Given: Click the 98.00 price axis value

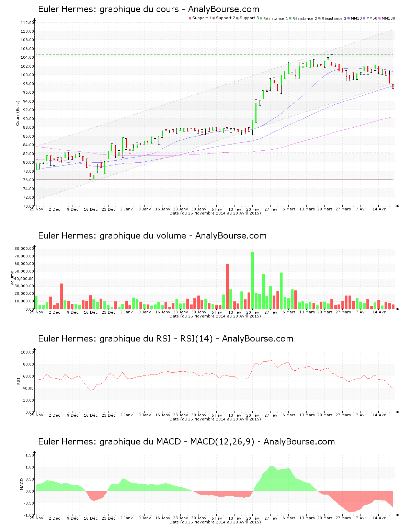Looking at the screenshot, I should click(x=28, y=84).
